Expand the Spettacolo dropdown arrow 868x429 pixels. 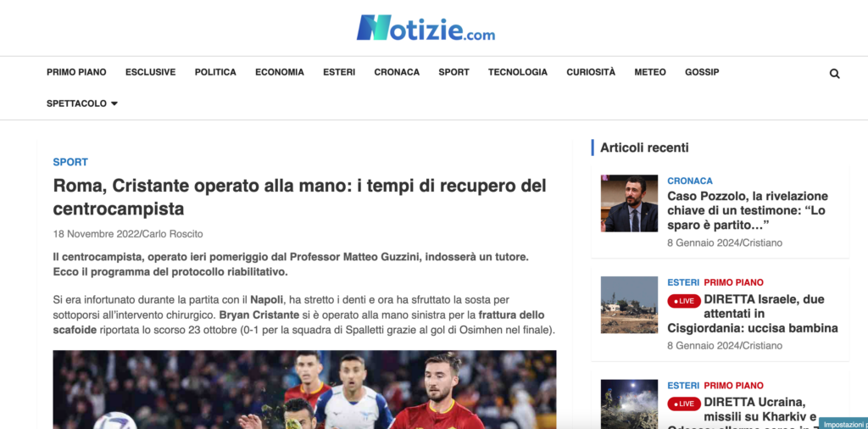[114, 103]
